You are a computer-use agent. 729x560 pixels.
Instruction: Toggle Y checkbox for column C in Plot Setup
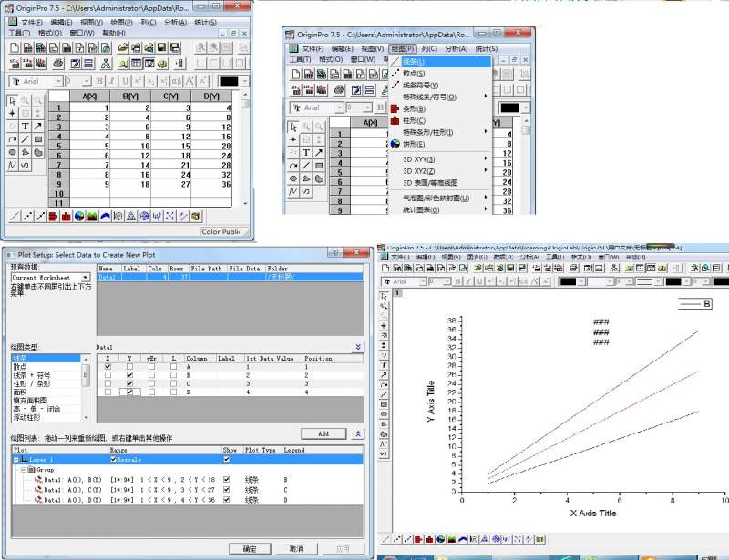click(x=129, y=383)
